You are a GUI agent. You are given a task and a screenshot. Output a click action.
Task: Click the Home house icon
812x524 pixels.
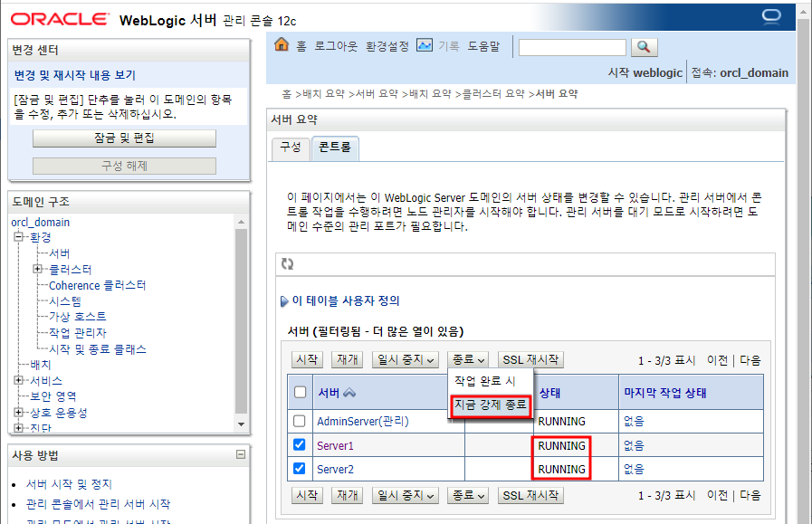coord(282,44)
